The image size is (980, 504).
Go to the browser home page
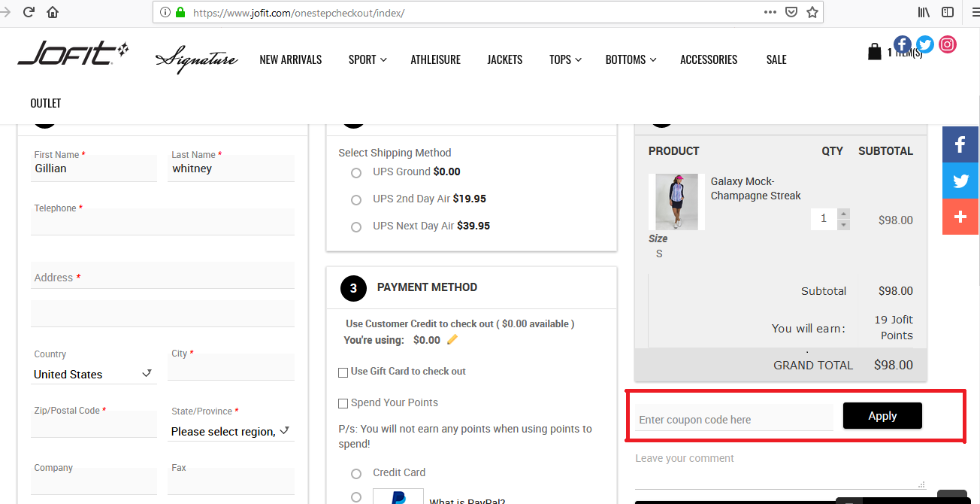pyautogui.click(x=53, y=12)
